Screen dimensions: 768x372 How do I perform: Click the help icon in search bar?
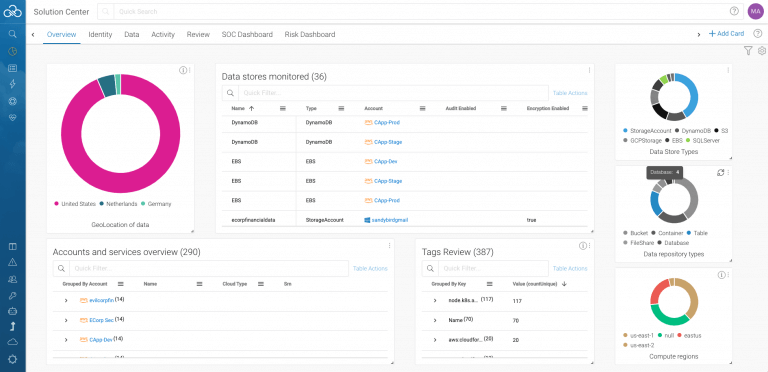pos(734,11)
